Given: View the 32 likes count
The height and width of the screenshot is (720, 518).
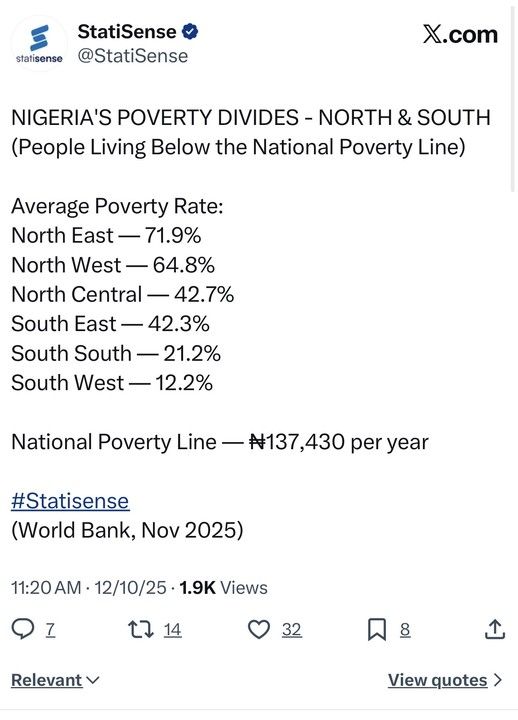Looking at the screenshot, I should (x=292, y=630).
